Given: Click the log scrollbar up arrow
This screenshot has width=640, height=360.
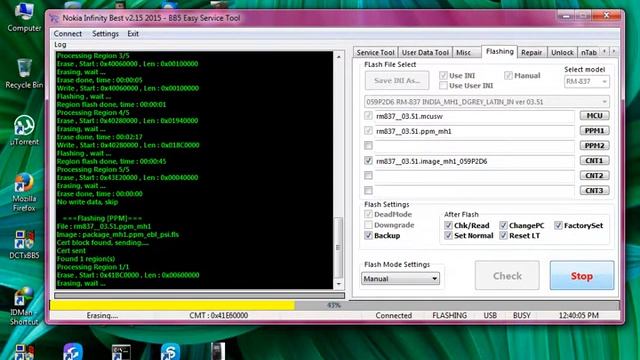Looking at the screenshot, I should [338, 57].
